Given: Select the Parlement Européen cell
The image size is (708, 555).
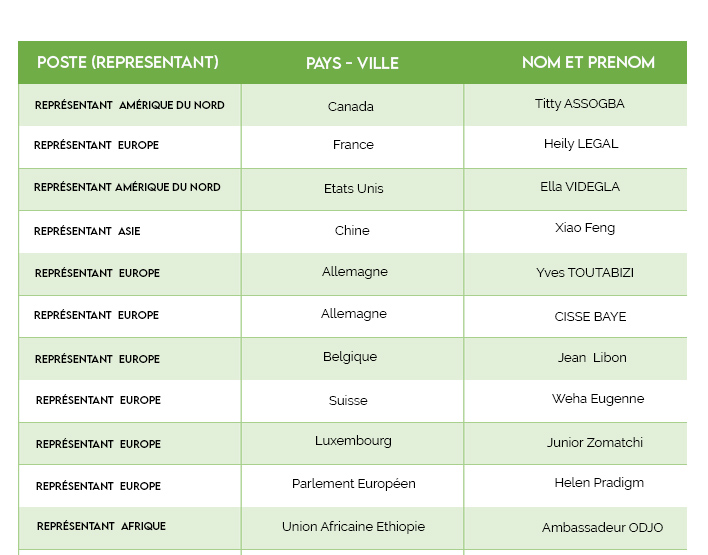Looking at the screenshot, I should (x=354, y=484).
